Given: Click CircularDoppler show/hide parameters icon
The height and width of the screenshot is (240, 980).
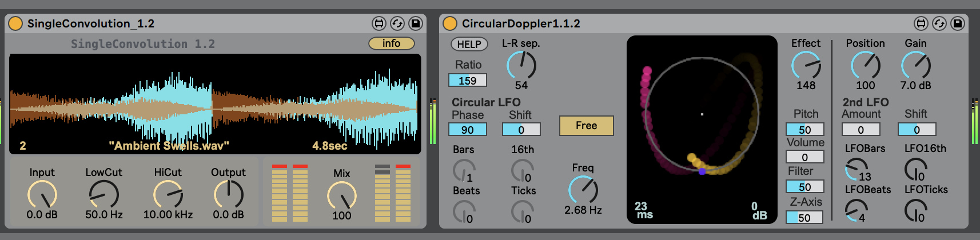Looking at the screenshot, I should pos(921,23).
